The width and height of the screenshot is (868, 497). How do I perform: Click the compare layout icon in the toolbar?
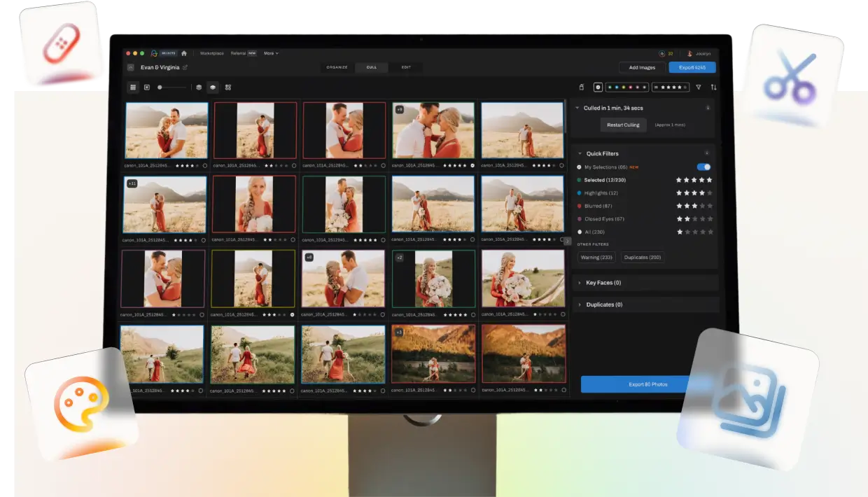pos(228,87)
